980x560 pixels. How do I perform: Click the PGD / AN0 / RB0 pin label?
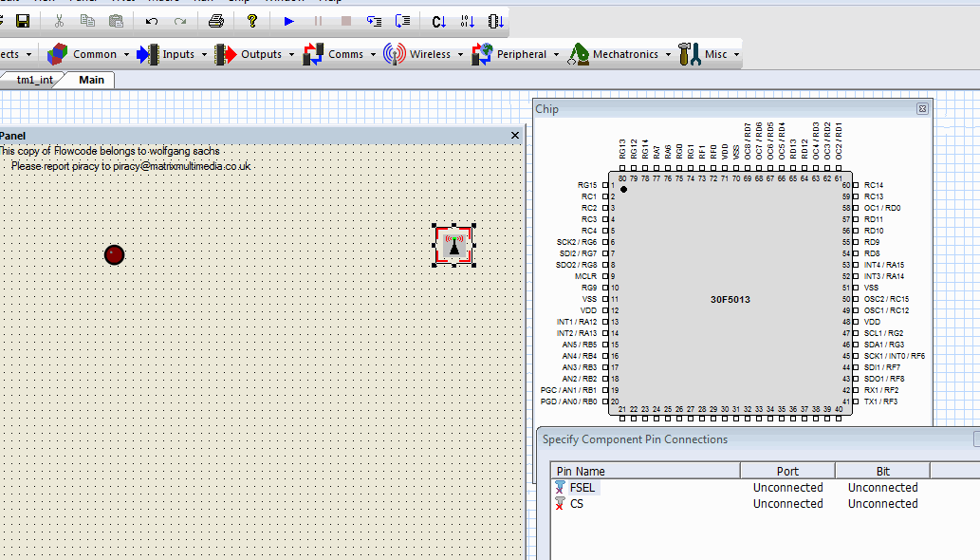point(569,401)
